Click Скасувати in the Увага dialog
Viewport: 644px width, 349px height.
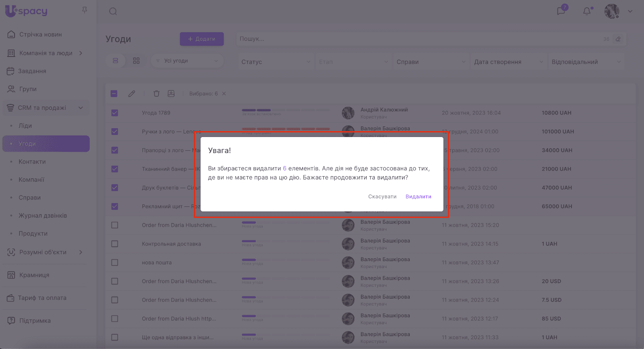[x=382, y=197]
